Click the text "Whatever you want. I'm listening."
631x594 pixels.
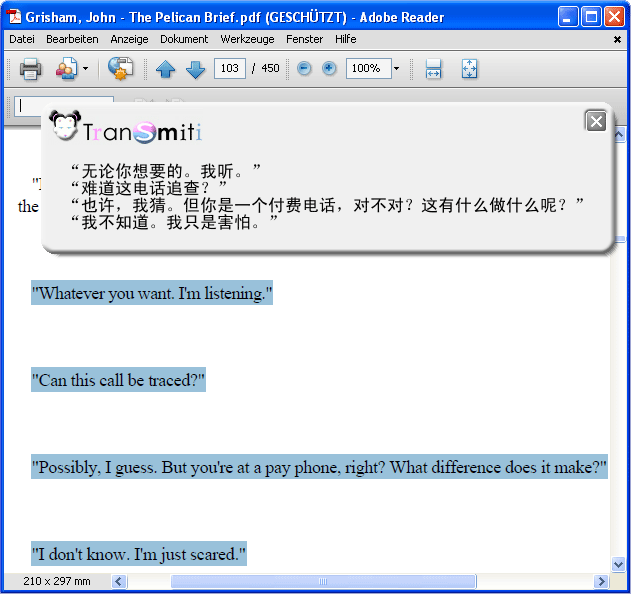[x=152, y=293]
